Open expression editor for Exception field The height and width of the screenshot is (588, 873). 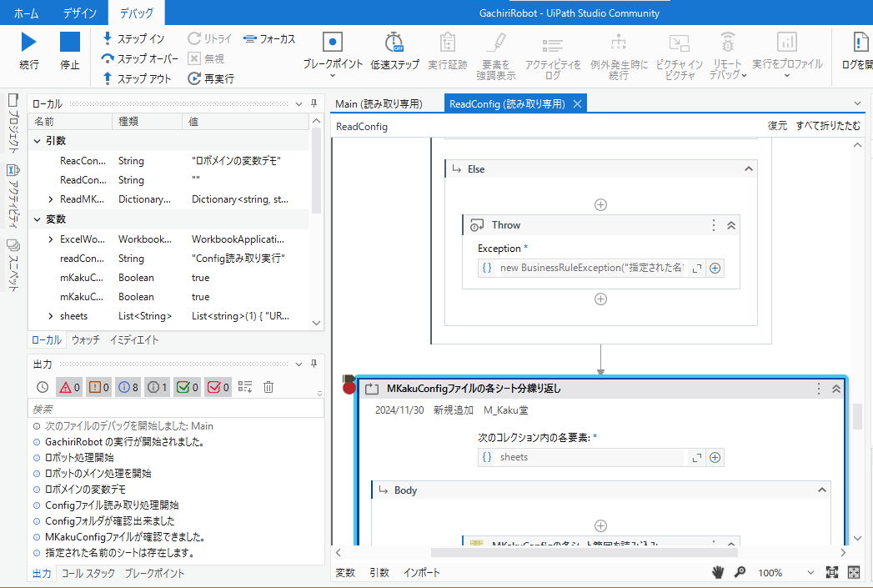[697, 269]
